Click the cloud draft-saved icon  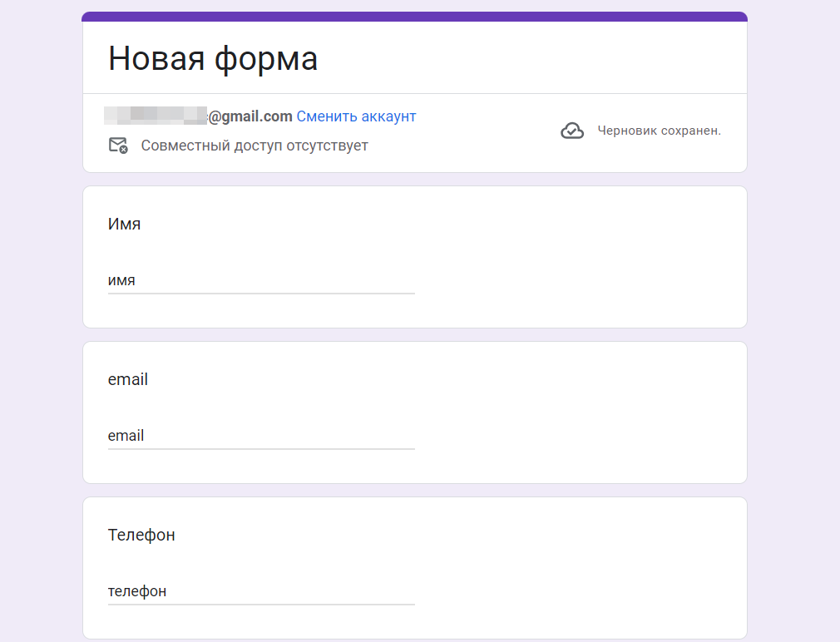572,131
